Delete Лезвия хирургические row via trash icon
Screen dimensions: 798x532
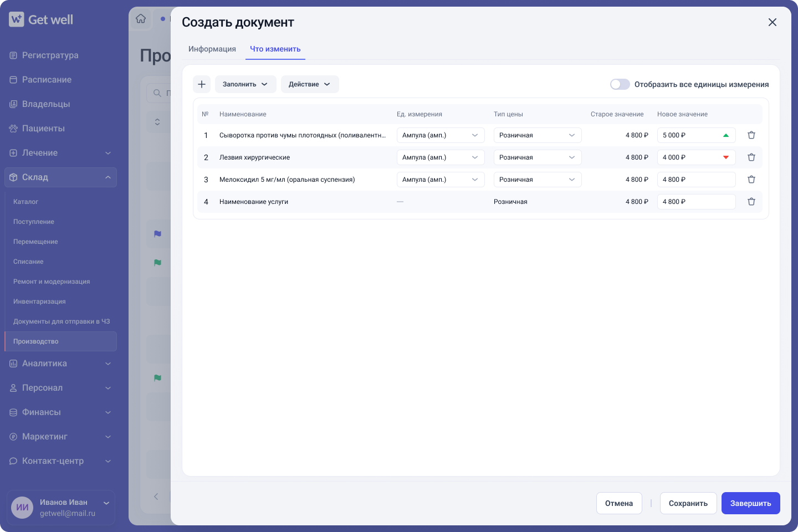point(751,157)
